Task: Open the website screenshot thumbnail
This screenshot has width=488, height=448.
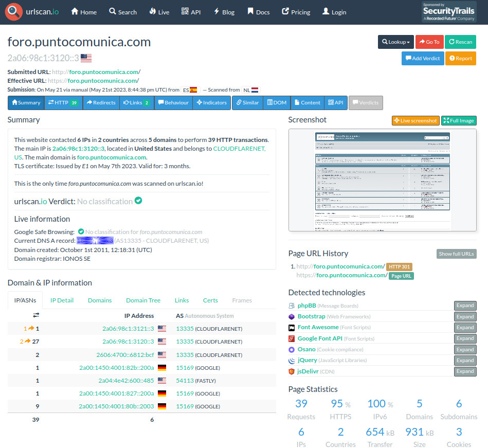Action: pos(382,181)
